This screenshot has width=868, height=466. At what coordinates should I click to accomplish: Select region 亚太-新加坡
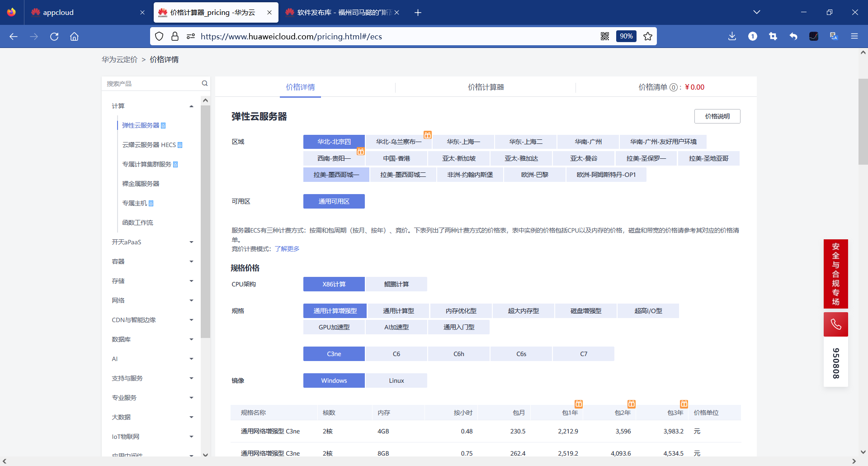(x=459, y=158)
